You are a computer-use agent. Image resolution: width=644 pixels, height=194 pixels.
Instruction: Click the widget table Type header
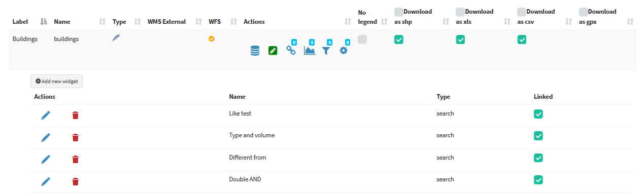443,96
